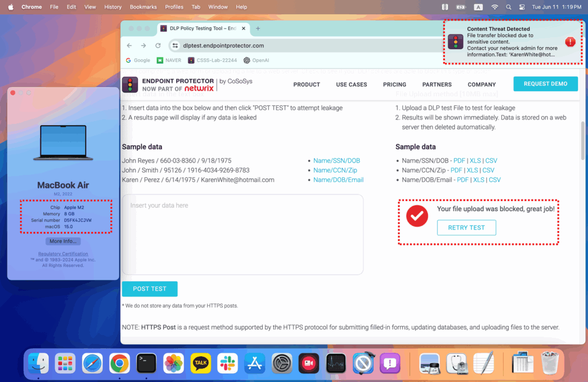Image resolution: width=588 pixels, height=382 pixels.
Task: Click the Endpoint Protector traffic light logo
Action: pos(130,85)
